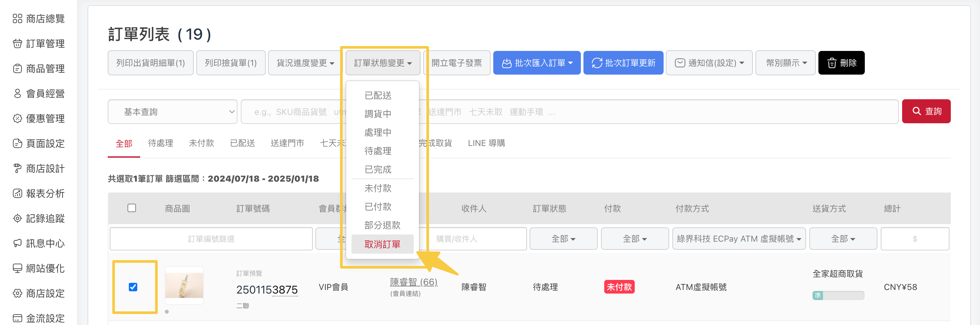Click the 未付款 red payment badge
980x325 pixels.
(x=619, y=287)
